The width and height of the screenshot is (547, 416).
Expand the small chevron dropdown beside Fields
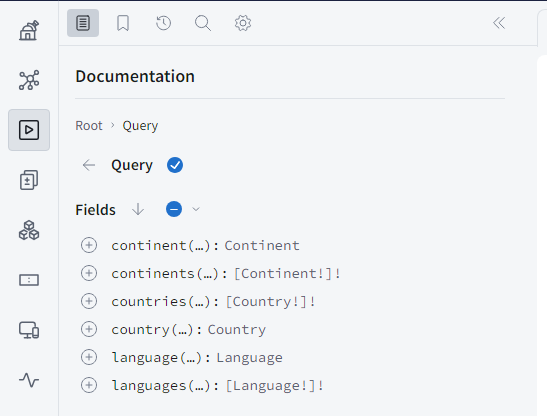click(x=196, y=209)
